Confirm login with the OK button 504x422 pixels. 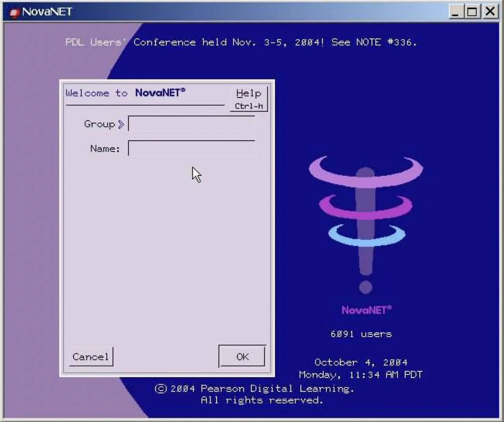242,356
